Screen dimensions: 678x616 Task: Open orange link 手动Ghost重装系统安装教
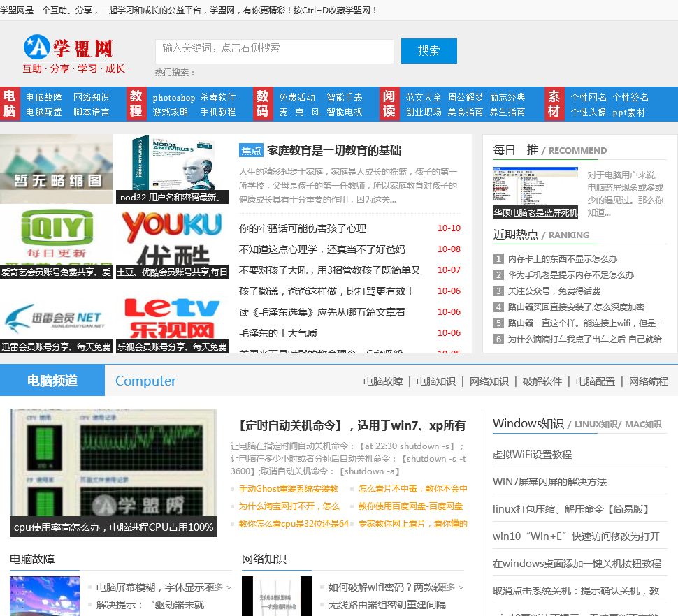[289, 489]
